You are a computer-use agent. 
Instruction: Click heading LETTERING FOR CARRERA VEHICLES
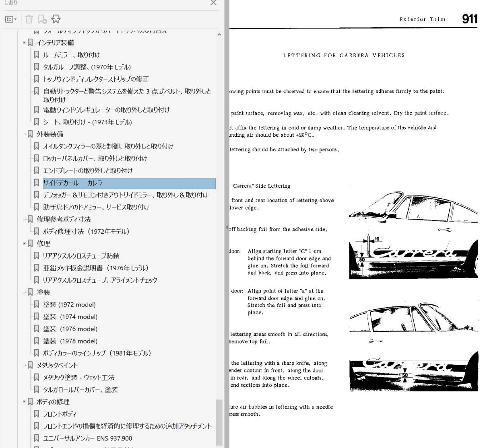(x=344, y=55)
